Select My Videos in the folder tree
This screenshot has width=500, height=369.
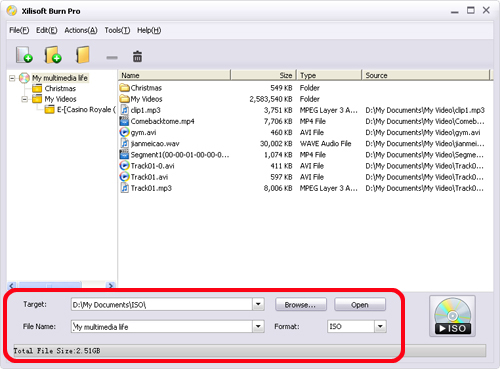tap(60, 99)
